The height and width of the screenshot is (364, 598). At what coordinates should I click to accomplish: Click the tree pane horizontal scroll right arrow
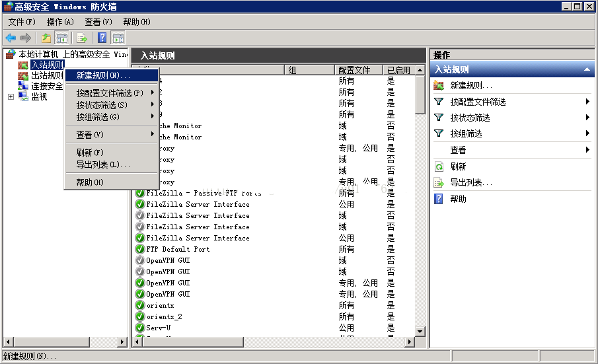click(x=122, y=342)
